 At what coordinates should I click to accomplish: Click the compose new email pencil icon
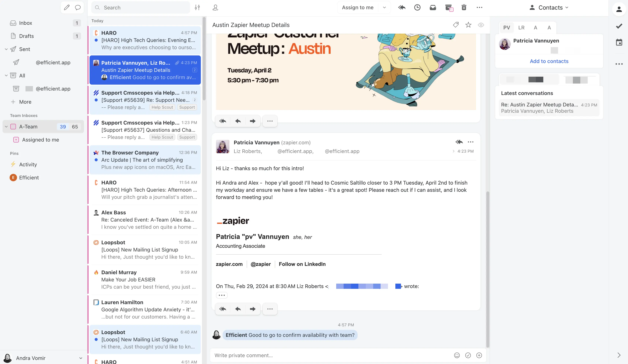point(67,7)
